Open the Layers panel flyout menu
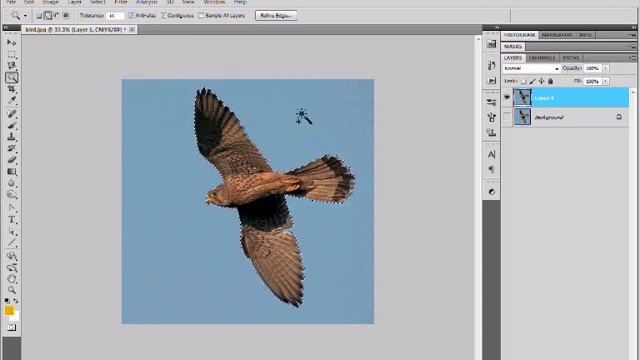 pos(632,58)
